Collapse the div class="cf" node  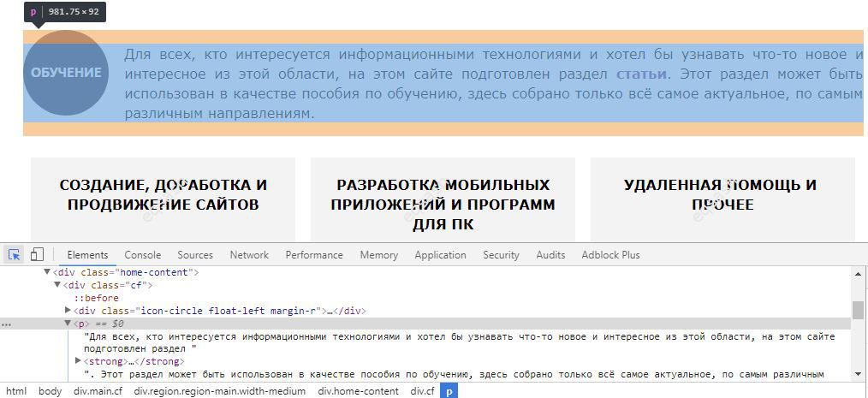point(57,285)
